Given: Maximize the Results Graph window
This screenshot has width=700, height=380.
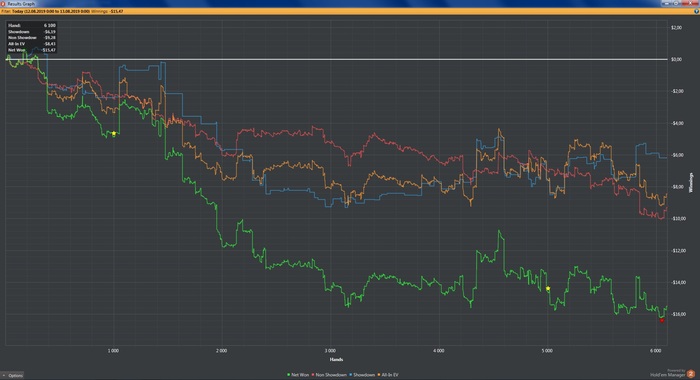Looking at the screenshot, I should click(676, 3).
